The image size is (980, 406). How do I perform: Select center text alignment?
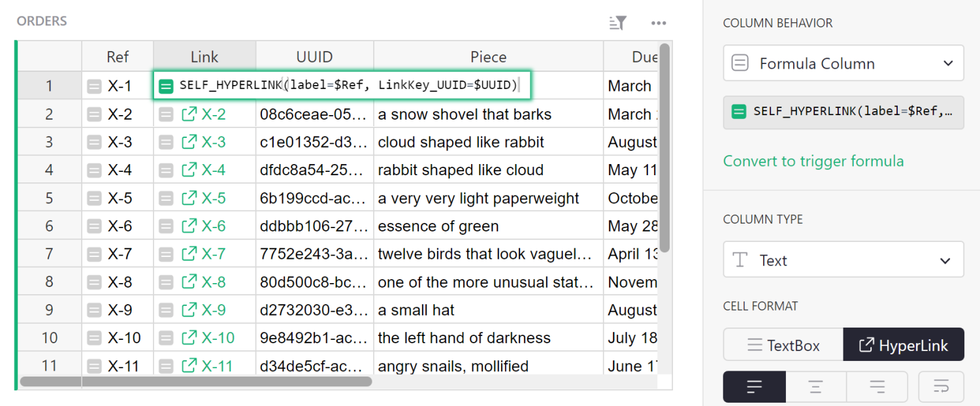pos(815,386)
